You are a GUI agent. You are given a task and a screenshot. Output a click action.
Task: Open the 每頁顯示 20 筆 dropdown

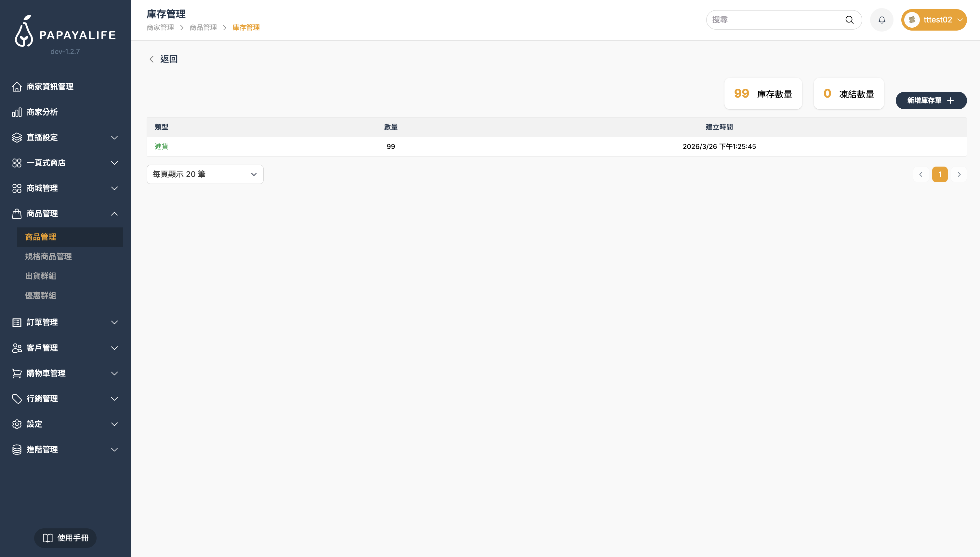tap(205, 174)
